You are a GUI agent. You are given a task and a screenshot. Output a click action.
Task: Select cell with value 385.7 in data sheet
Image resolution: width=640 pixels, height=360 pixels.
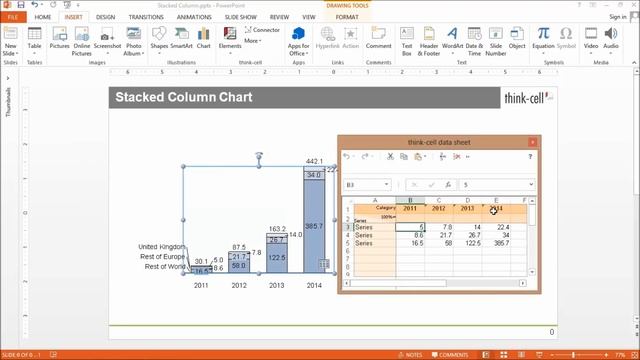(x=496, y=243)
